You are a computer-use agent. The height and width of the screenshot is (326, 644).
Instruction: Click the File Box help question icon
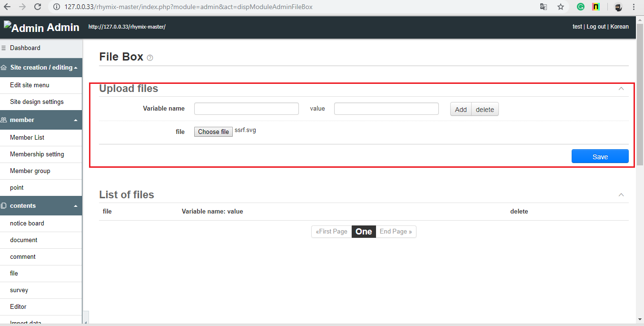150,58
